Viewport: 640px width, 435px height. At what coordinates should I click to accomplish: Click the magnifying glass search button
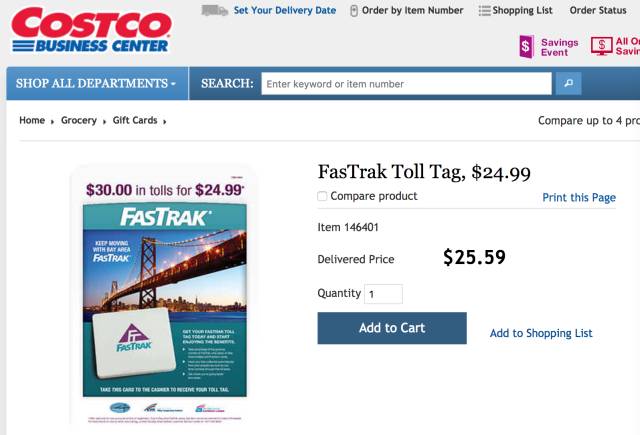(568, 83)
